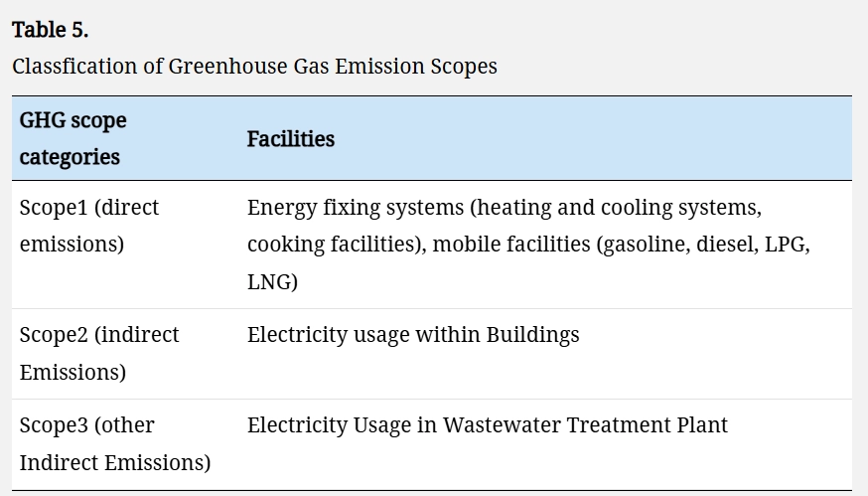Click the word "diesel" in the table

[723, 245]
